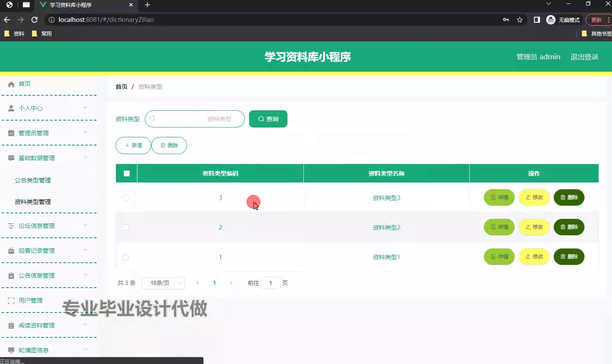Click the 查询 search button
This screenshot has height=364, width=612.
[268, 119]
